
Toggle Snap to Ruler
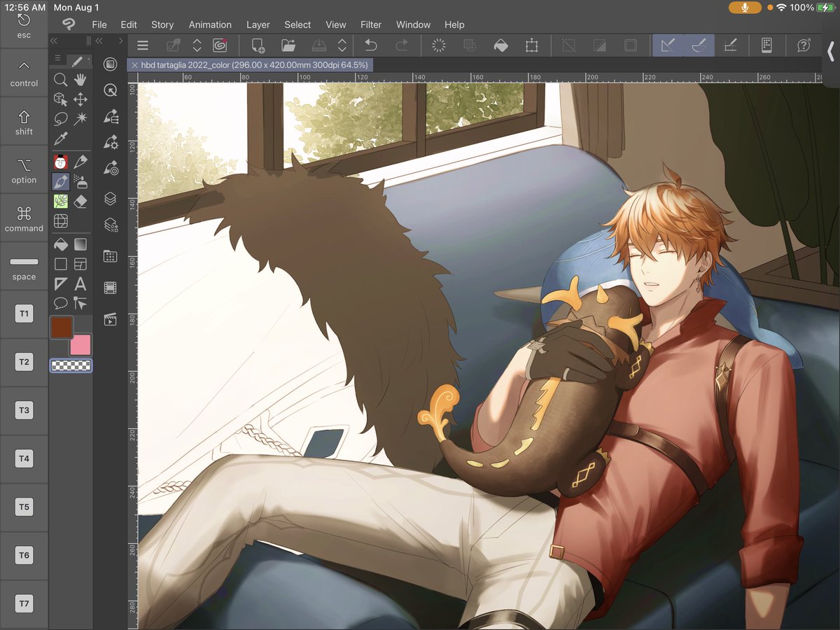coord(668,45)
